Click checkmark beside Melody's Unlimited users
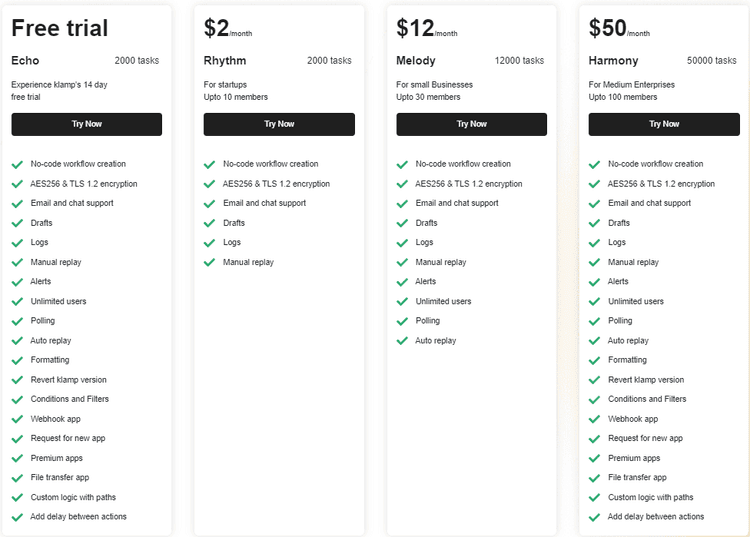 [x=402, y=302]
